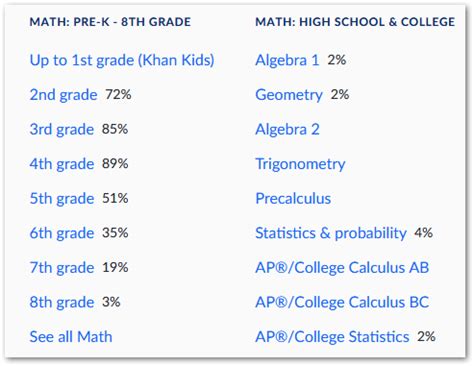Choose the 6th grade link
The width and height of the screenshot is (474, 366).
pos(62,233)
